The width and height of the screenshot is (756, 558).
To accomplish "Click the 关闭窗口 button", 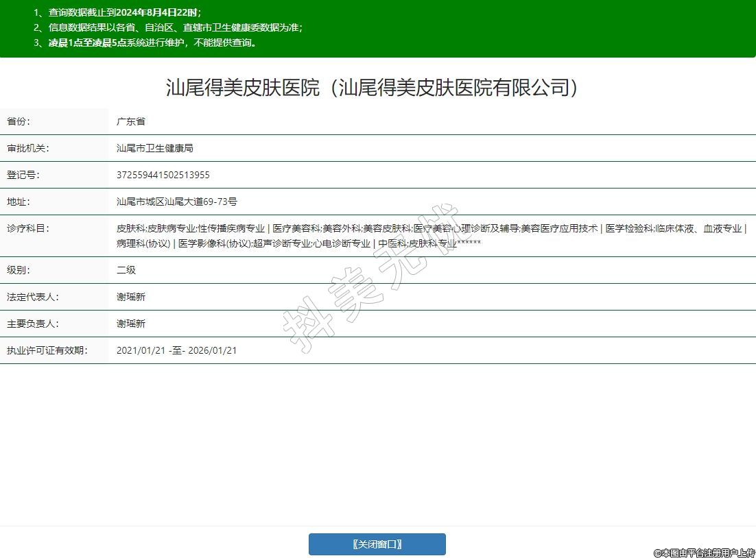I will [377, 544].
